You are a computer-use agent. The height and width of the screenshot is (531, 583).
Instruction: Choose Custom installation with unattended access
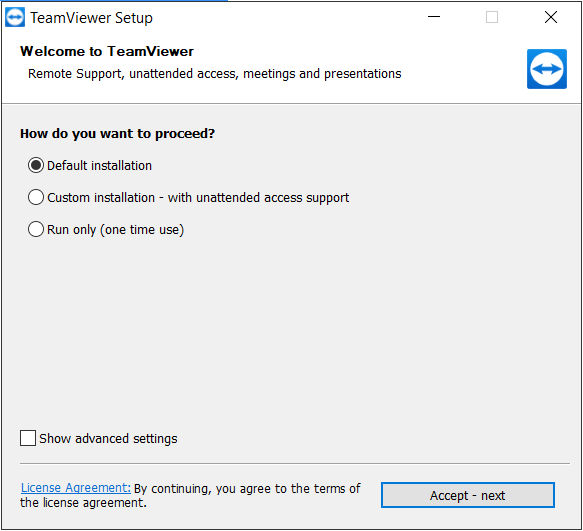(36, 197)
